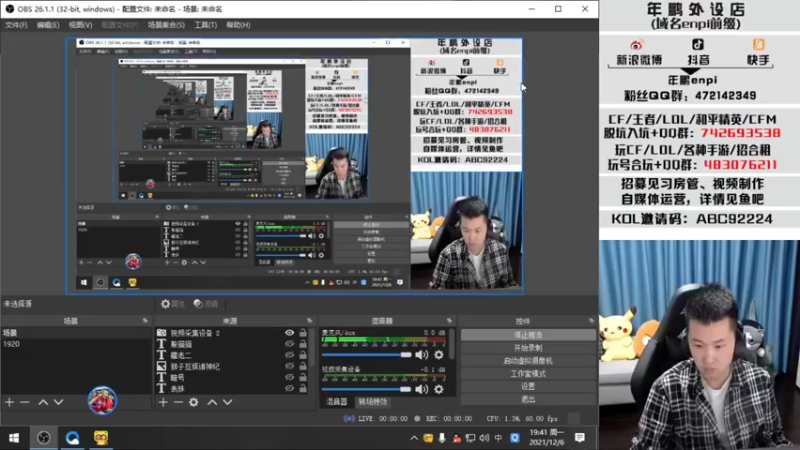Image resolution: width=800 pixels, height=450 pixels.
Task: Click microphone icon in system tray
Action: pyautogui.click(x=442, y=438)
